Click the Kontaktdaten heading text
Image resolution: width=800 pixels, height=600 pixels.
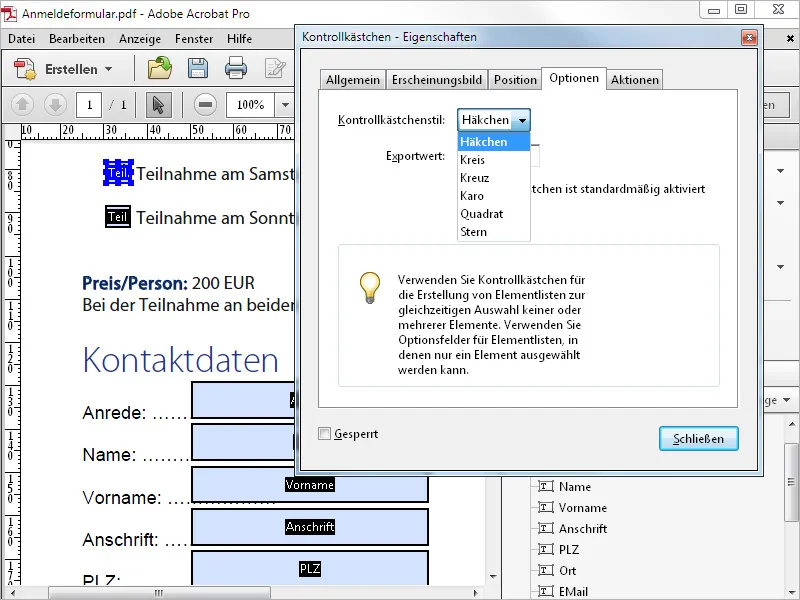[181, 360]
